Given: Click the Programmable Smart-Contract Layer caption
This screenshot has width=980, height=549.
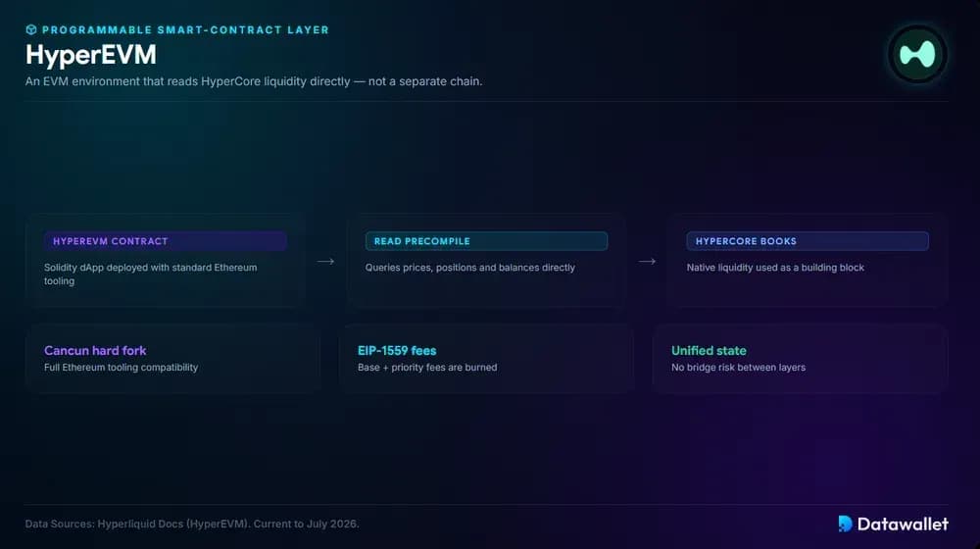Looking at the screenshot, I should tap(185, 29).
